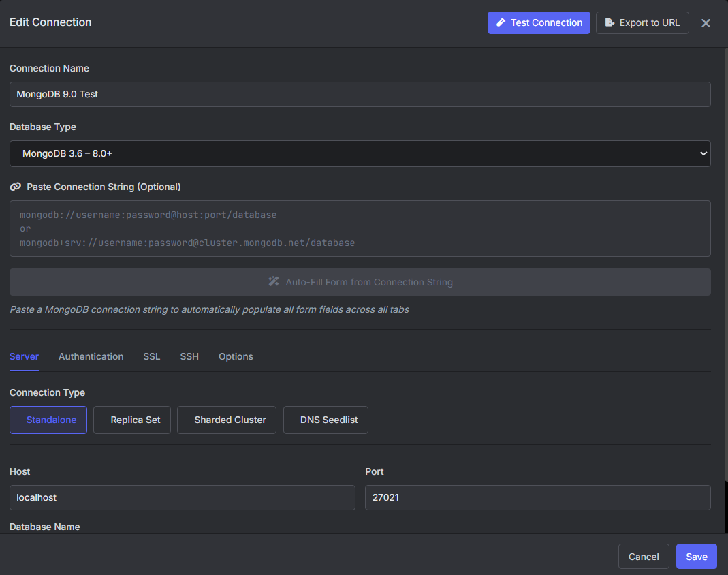Screen dimensions: 728x575
Task: Select Sharded Cluster connection type
Action: (x=227, y=420)
